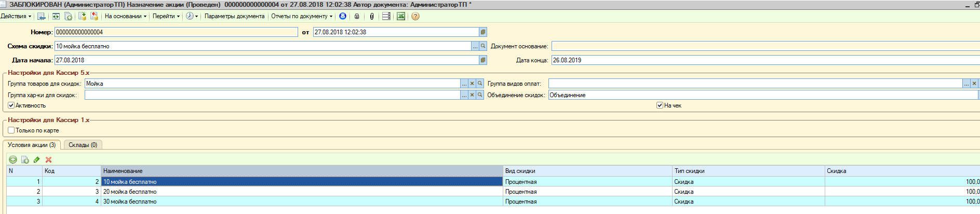
Task: Switch to the Склады (0) tab
Action: [83, 145]
